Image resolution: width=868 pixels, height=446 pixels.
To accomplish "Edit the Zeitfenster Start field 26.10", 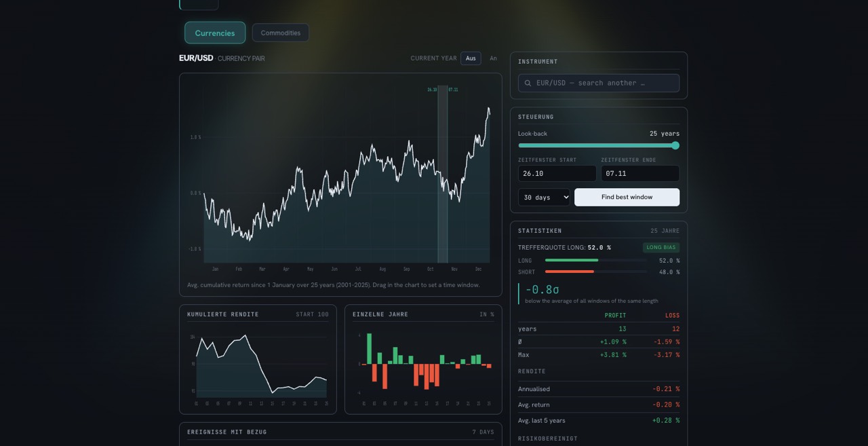I will coord(557,173).
